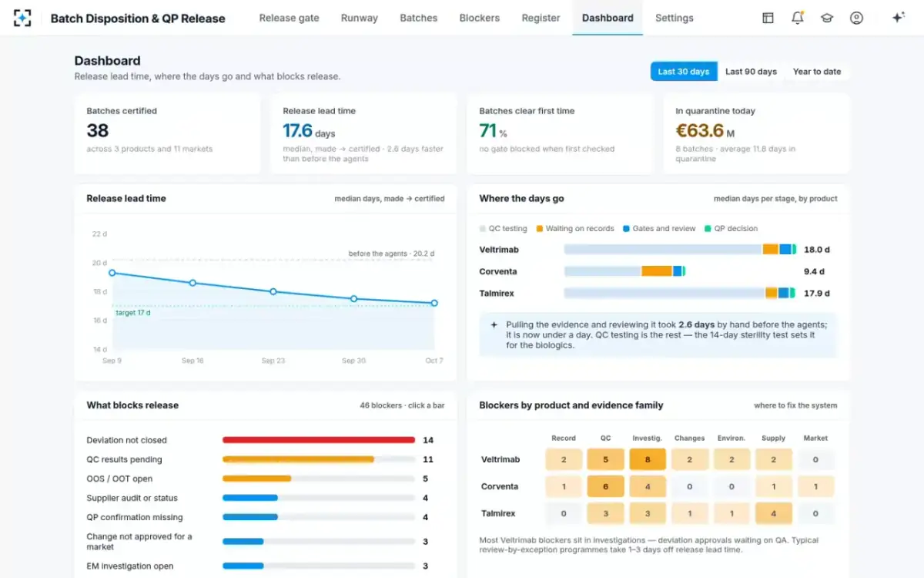The width and height of the screenshot is (924, 578).
Task: Click Corventa Investig. cell showing 4
Action: [x=648, y=486]
